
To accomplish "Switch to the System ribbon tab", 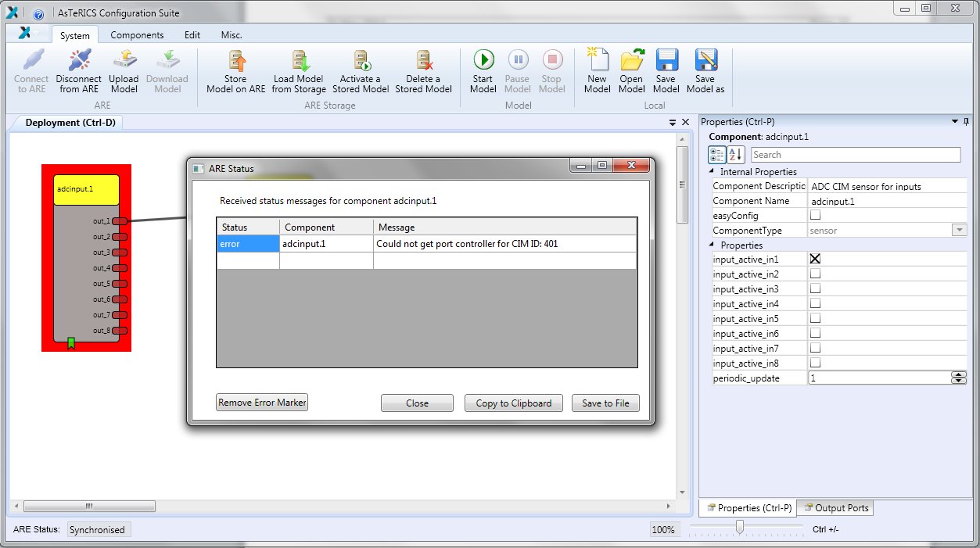I will [75, 36].
